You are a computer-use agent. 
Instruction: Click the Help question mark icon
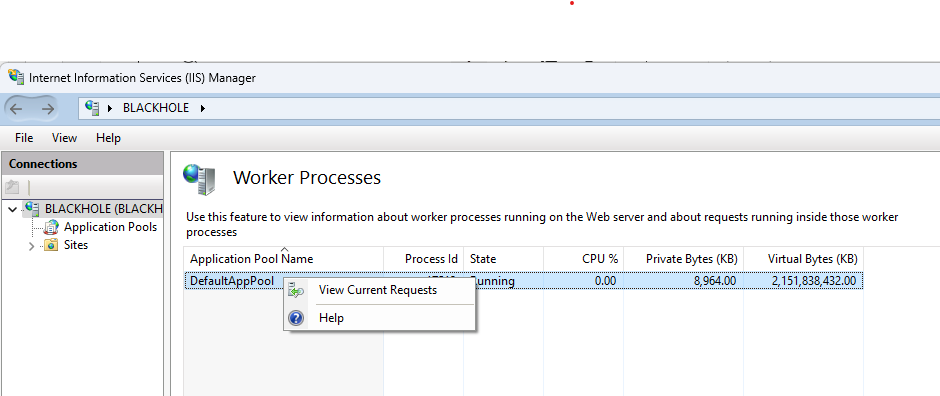pos(296,318)
